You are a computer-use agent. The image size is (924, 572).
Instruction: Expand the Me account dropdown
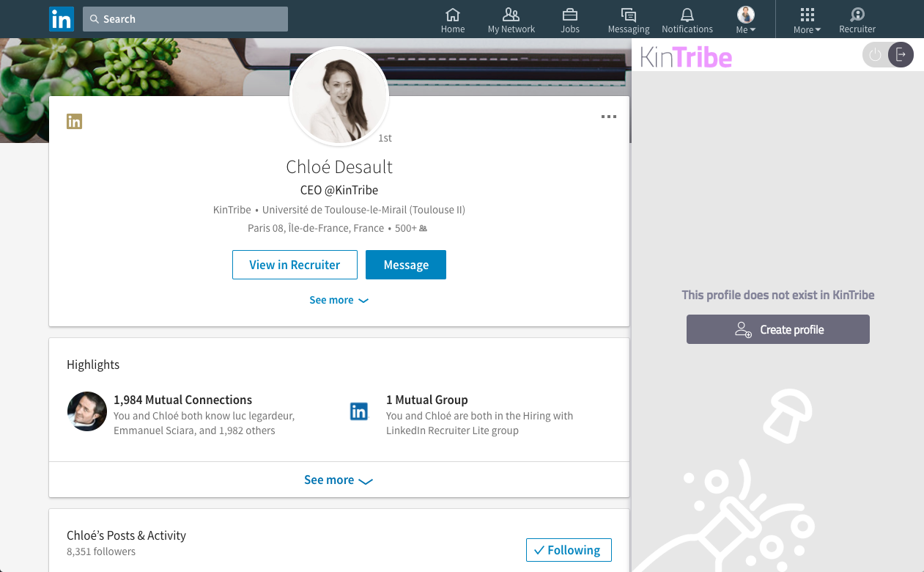tap(746, 20)
